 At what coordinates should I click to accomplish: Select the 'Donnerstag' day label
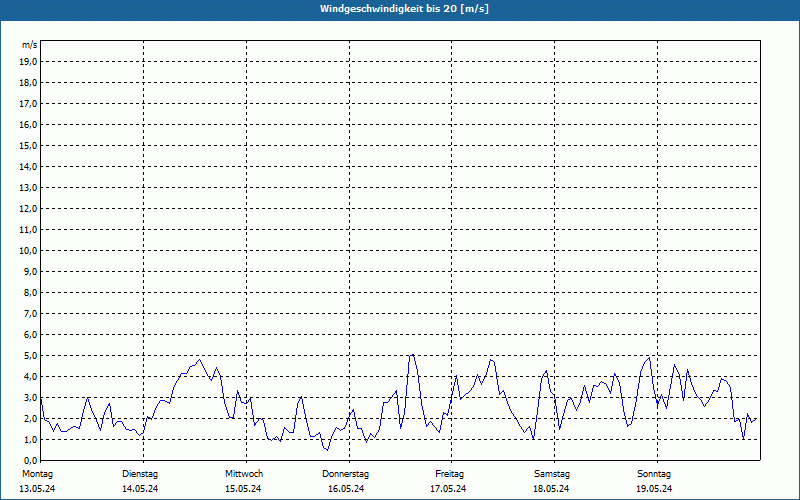pos(346,474)
